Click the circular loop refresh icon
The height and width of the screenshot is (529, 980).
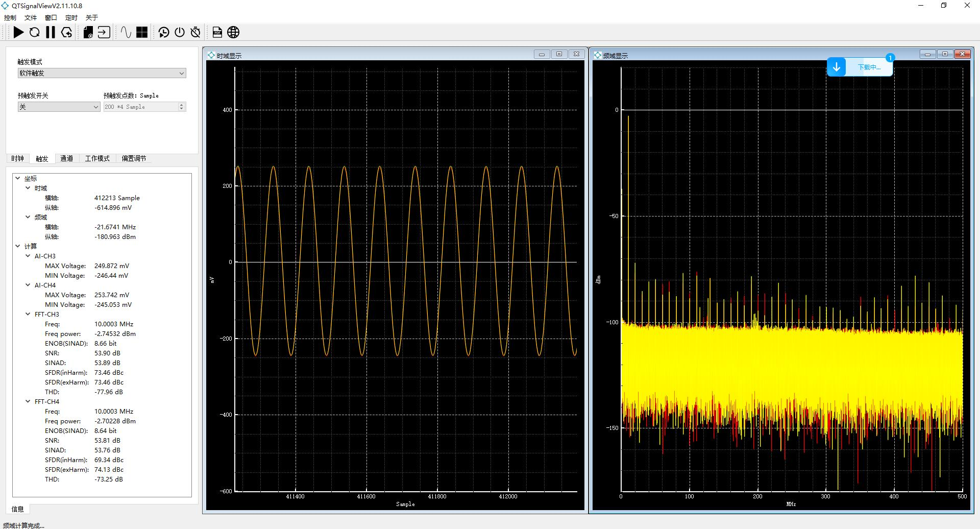(x=34, y=32)
